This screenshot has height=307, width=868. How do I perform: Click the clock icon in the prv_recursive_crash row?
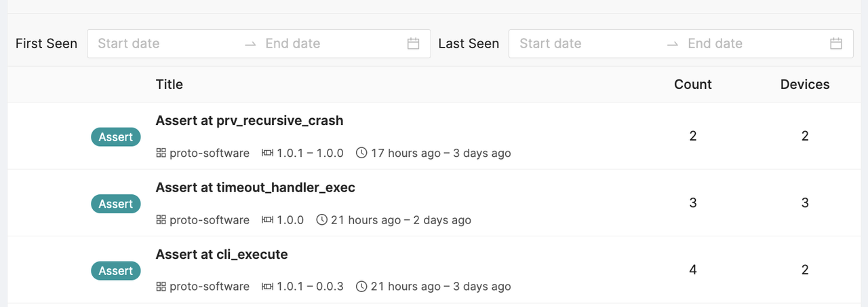pyautogui.click(x=361, y=153)
